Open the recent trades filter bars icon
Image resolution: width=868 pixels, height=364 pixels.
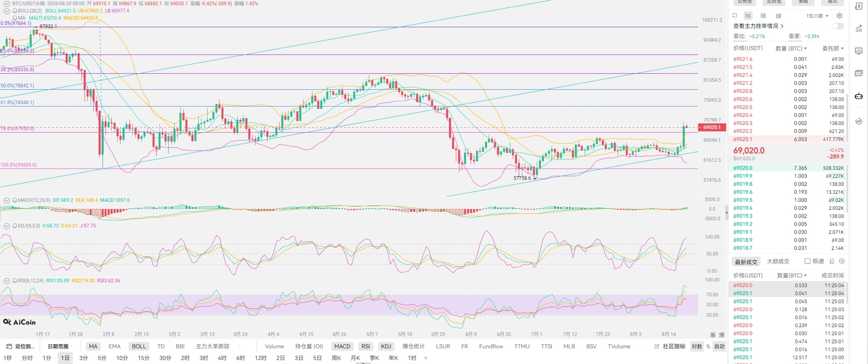pos(832,261)
